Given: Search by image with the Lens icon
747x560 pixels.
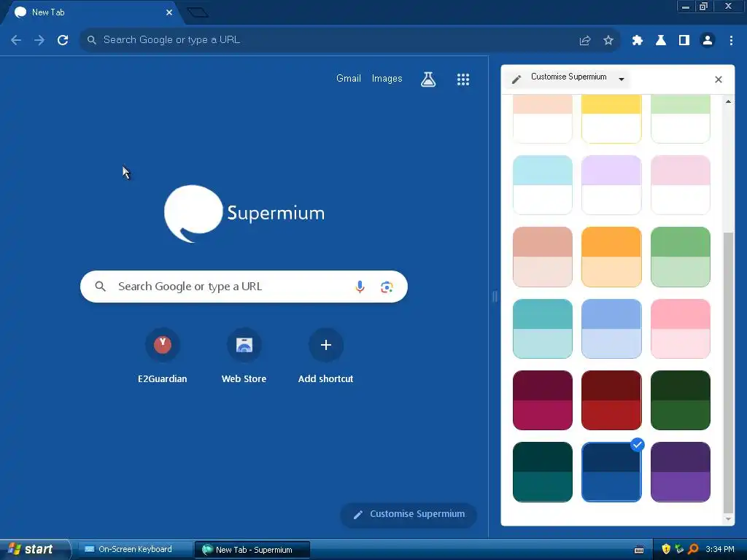Looking at the screenshot, I should [387, 287].
